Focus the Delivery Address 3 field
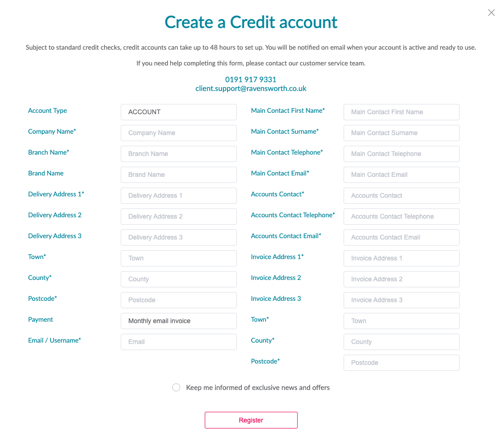This screenshot has width=501, height=448. pos(178,237)
